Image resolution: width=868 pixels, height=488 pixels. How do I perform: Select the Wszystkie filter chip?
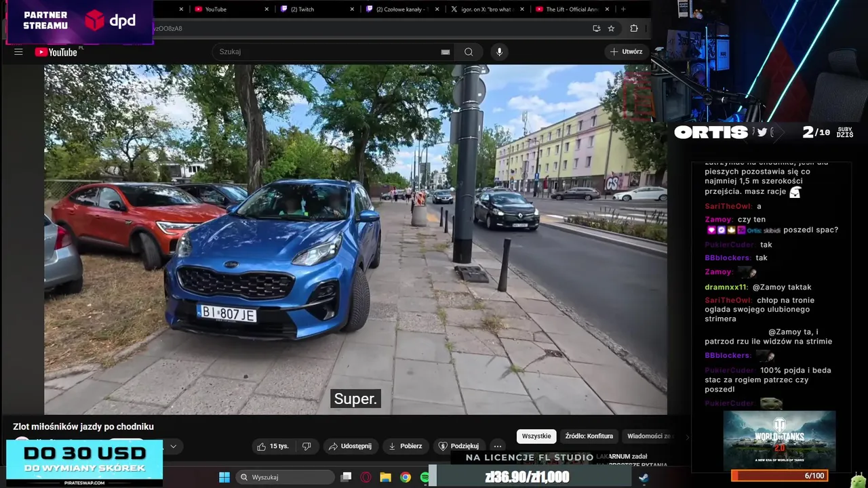click(536, 436)
